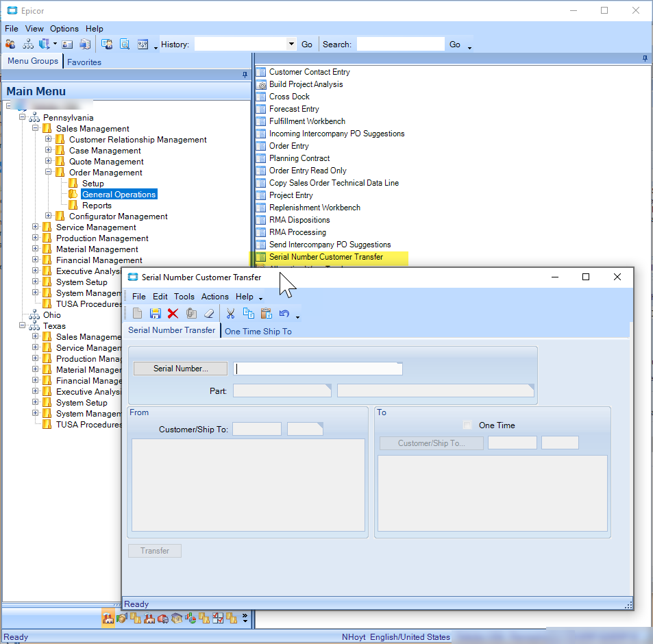This screenshot has width=653, height=644.
Task: Click the Copy icon in Transfer toolbar
Action: [249, 314]
